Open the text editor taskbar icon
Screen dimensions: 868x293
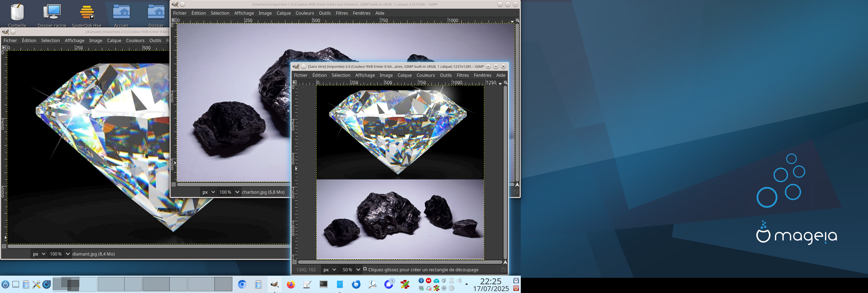point(307,285)
